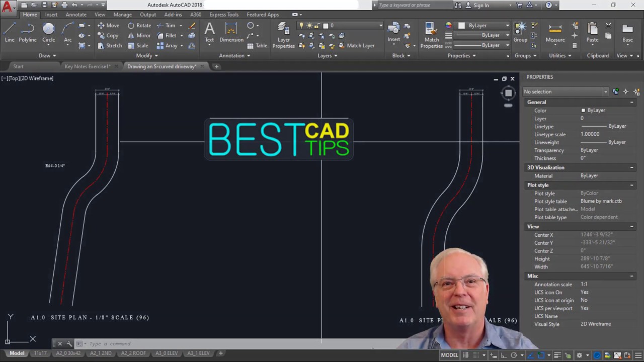Switch to the Manage ribbon tab

122,15
